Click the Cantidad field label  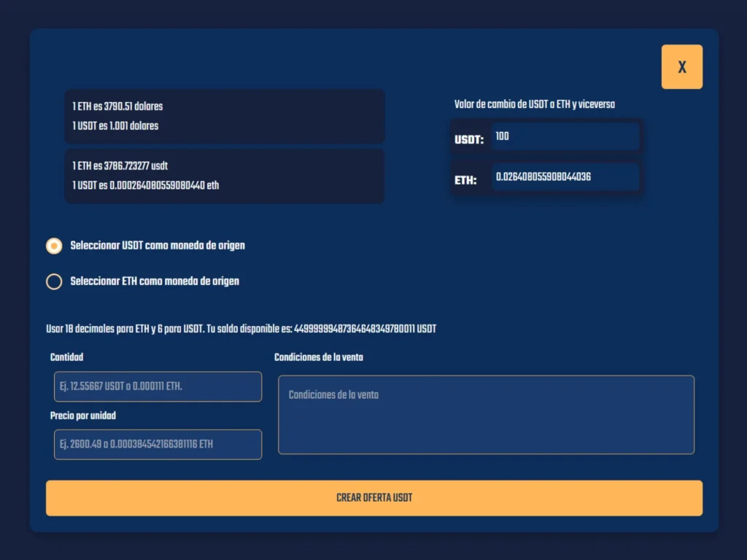tap(66, 357)
